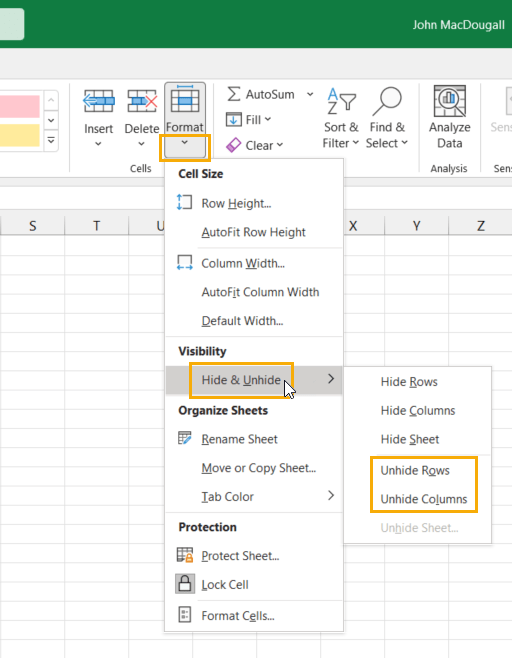This screenshot has width=512, height=658.
Task: Open the Find & Select dropdown
Action: click(x=387, y=118)
